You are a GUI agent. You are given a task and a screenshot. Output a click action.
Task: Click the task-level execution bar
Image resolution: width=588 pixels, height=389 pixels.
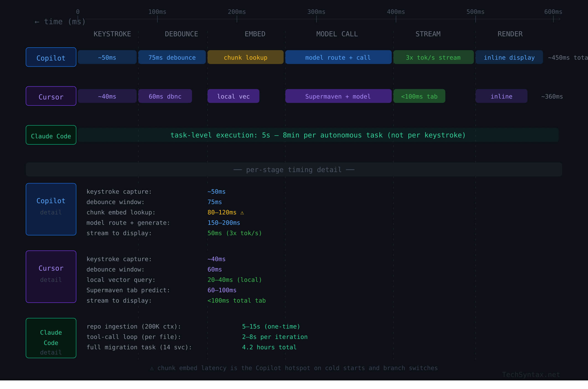point(318,135)
